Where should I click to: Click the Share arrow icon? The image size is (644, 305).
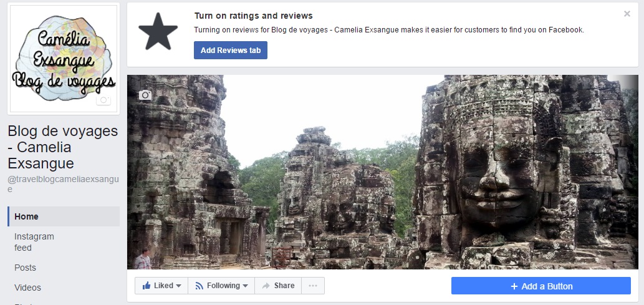pyautogui.click(x=266, y=286)
